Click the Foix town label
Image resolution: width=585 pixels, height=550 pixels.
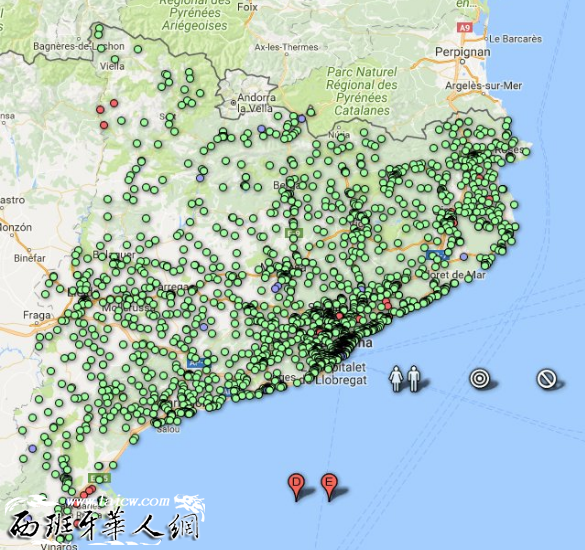click(x=247, y=7)
